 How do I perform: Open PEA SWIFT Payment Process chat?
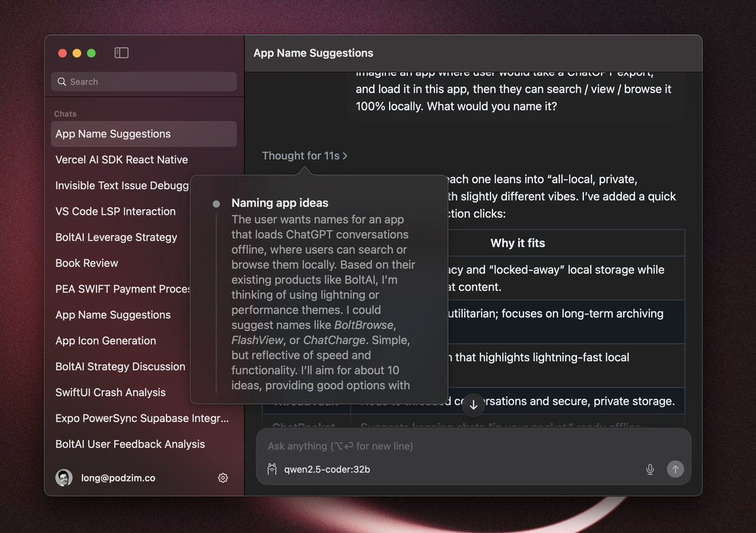click(122, 289)
